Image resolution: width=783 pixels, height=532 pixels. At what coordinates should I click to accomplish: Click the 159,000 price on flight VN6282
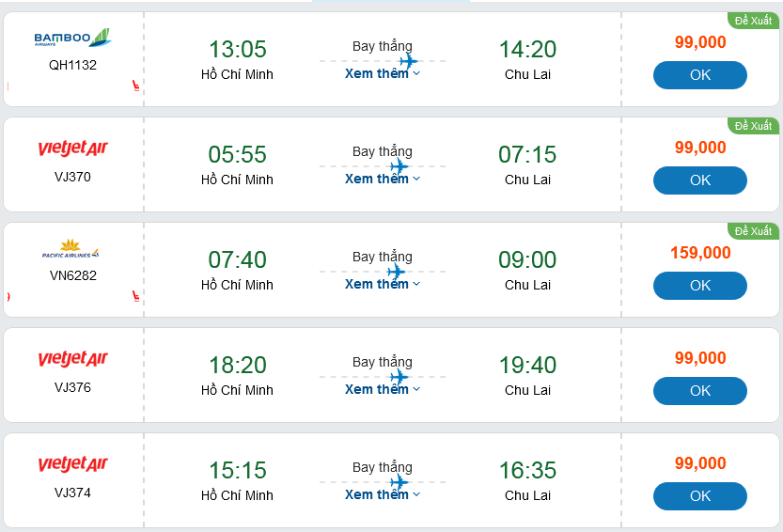(700, 253)
